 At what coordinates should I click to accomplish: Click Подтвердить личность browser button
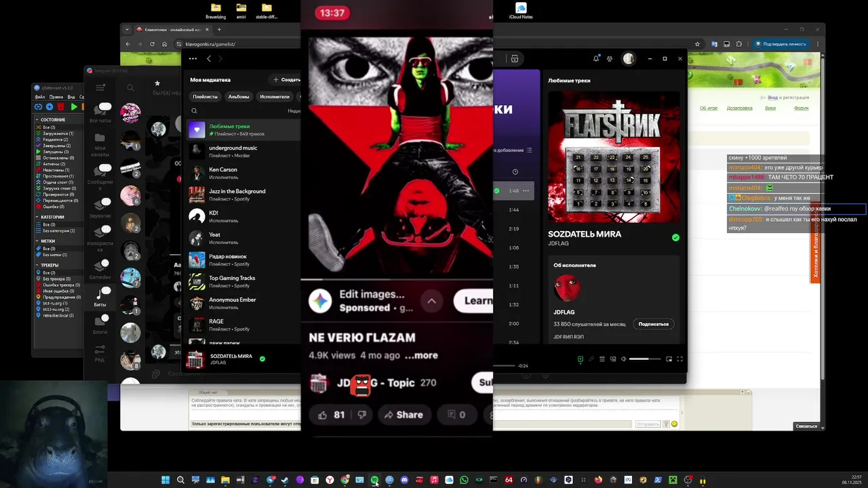click(x=780, y=44)
